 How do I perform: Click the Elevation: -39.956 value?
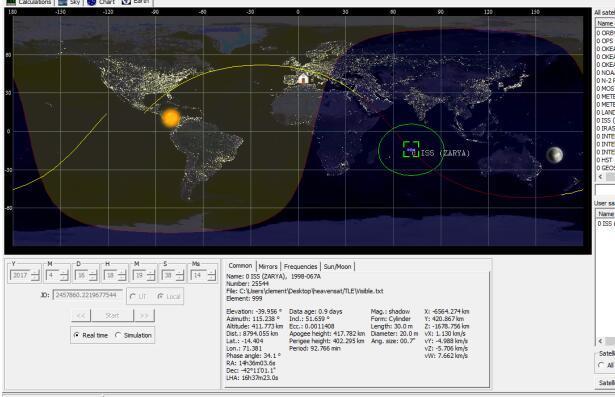coord(254,311)
